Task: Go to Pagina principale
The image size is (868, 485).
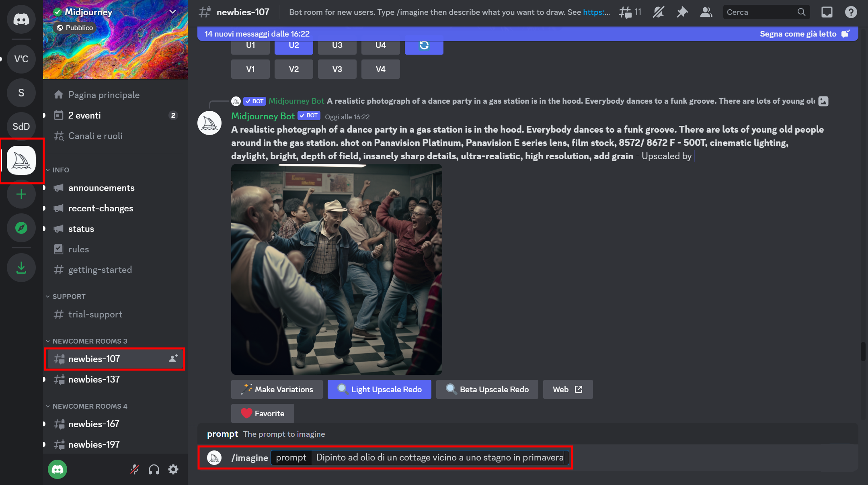Action: 104,95
